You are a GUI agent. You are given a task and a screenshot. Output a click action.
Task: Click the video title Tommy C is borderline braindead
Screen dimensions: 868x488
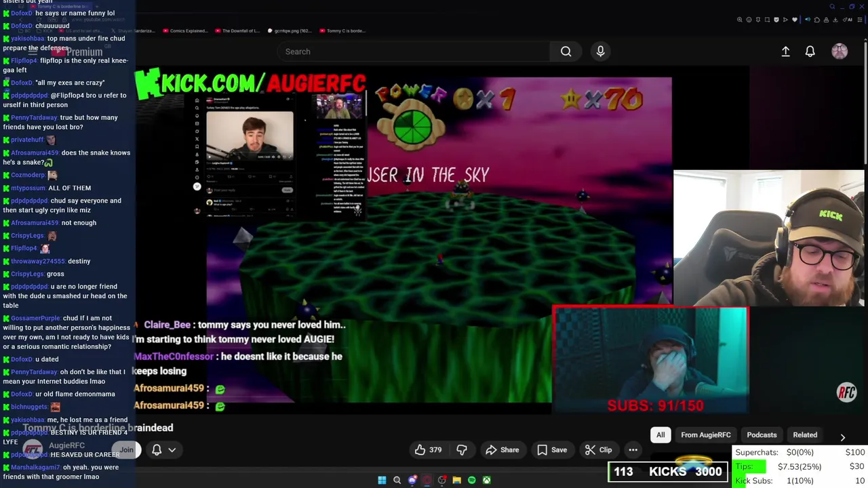pyautogui.click(x=98, y=428)
